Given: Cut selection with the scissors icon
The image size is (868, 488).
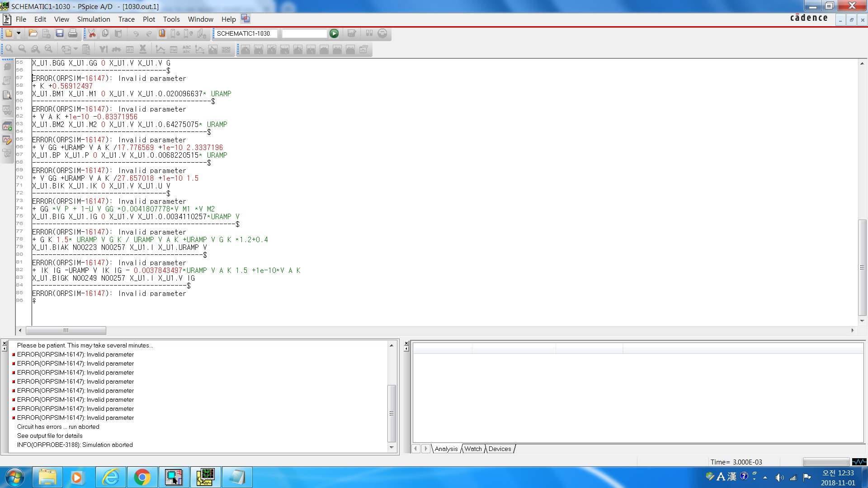Looking at the screenshot, I should [x=92, y=33].
